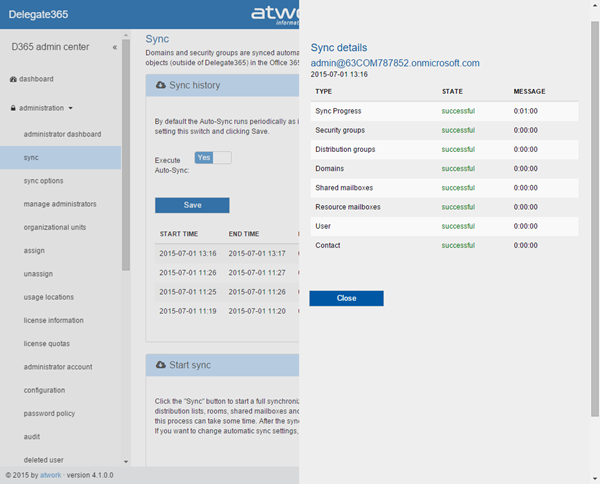Viewport: 600px width, 484px height.
Task: Open license information page
Action: [x=54, y=320]
